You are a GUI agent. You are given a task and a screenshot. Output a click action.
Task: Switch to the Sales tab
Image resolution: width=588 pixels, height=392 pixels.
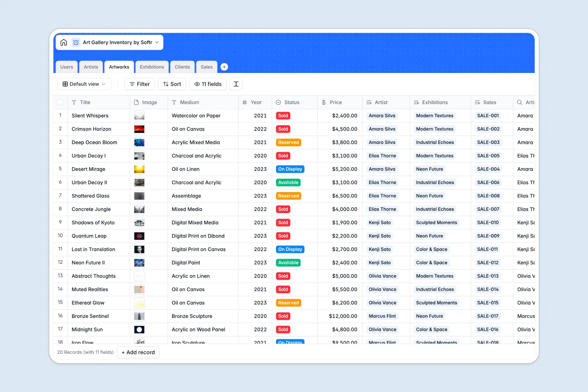pyautogui.click(x=207, y=67)
